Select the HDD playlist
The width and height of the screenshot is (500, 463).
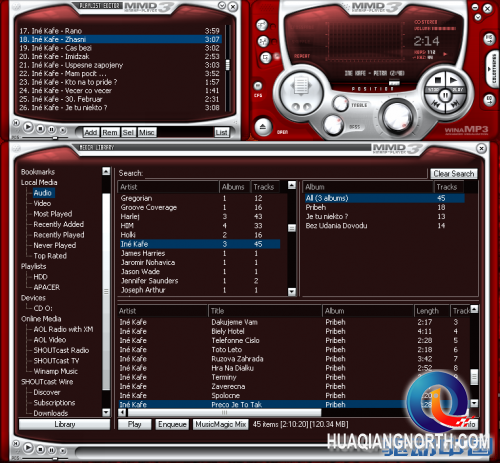(40, 277)
